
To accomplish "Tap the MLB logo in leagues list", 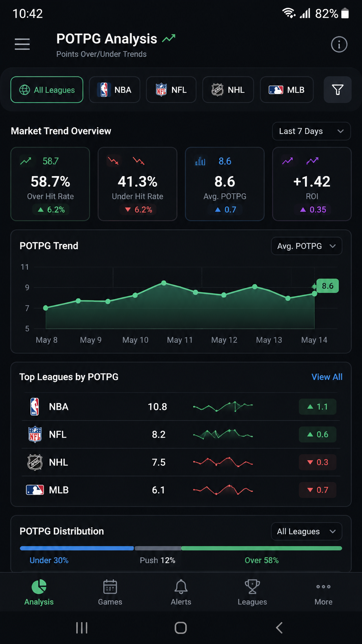I will click(35, 490).
